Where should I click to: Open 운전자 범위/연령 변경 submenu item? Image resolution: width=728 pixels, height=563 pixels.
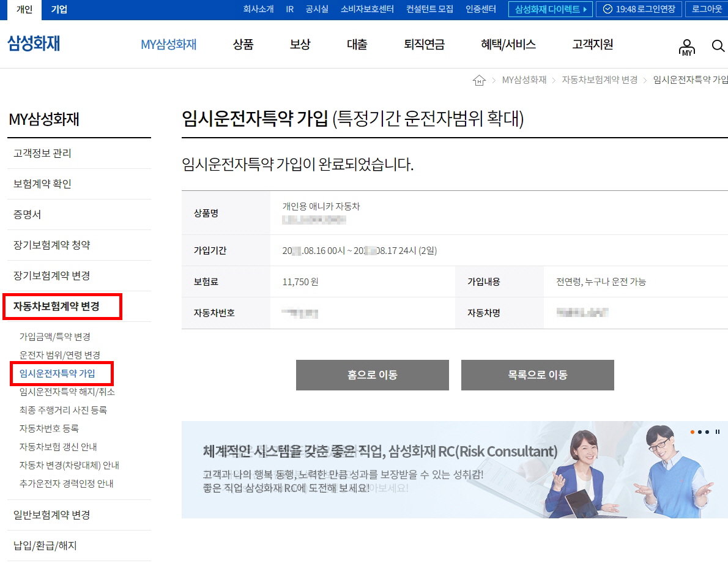(60, 356)
